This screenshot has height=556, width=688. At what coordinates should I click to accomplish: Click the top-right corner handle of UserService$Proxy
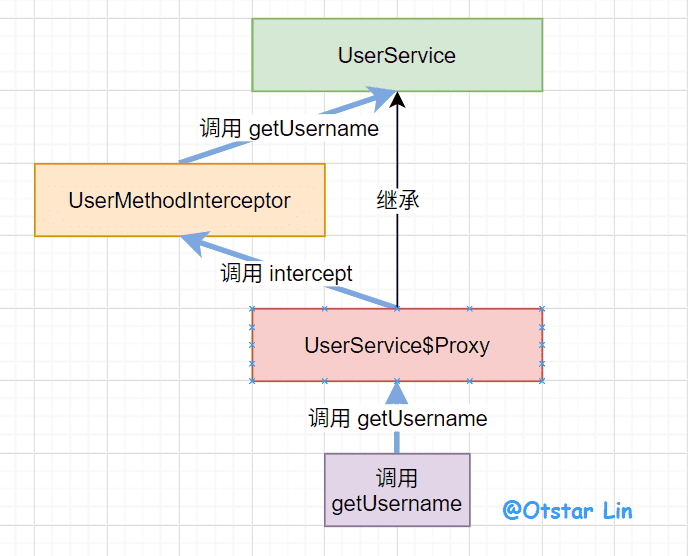coord(542,309)
